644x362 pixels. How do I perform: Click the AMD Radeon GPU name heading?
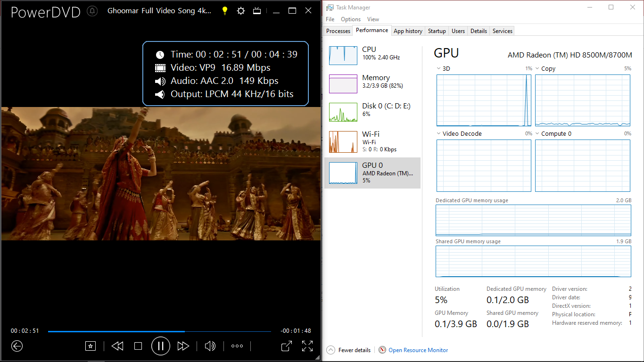(x=570, y=55)
